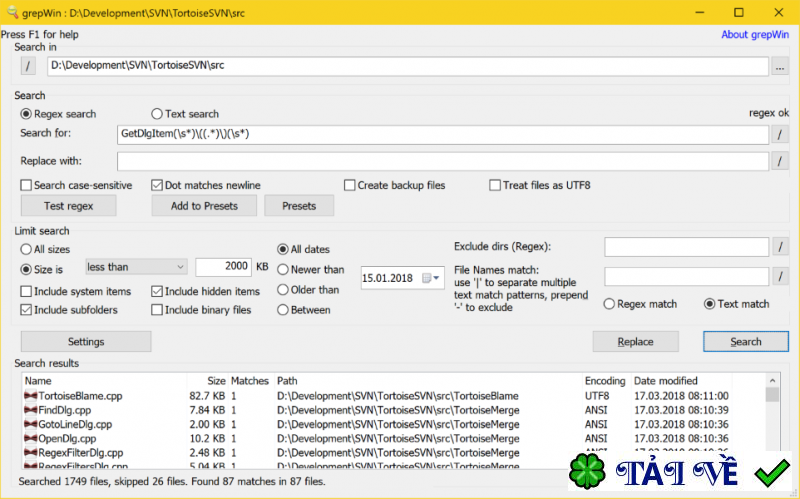Sort results by Size column header
Image resolution: width=800 pixels, height=499 pixels.
point(216,381)
